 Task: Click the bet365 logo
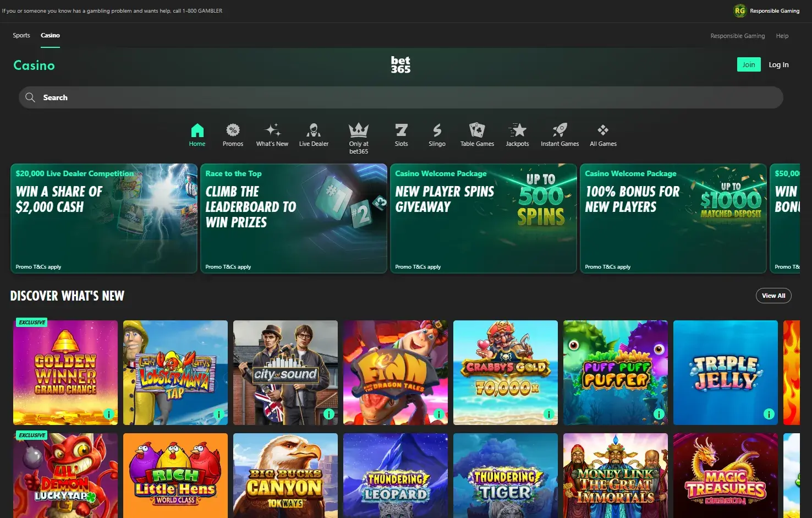[400, 64]
